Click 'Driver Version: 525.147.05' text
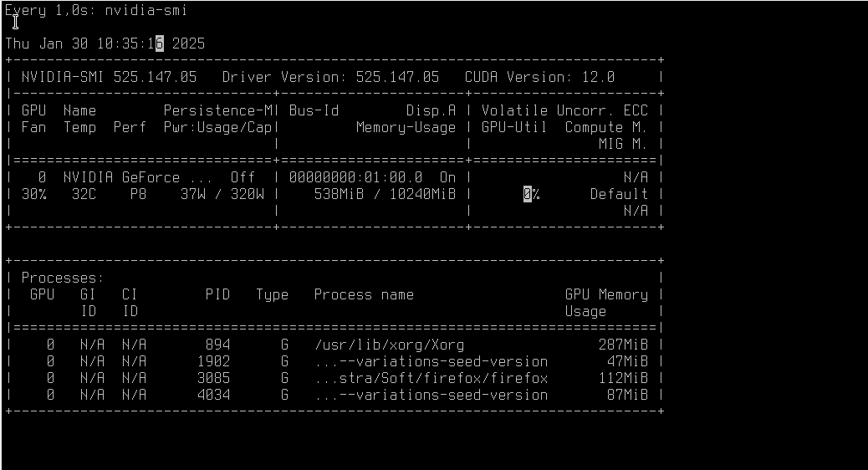Image resolution: width=868 pixels, height=470 pixels. [x=330, y=77]
